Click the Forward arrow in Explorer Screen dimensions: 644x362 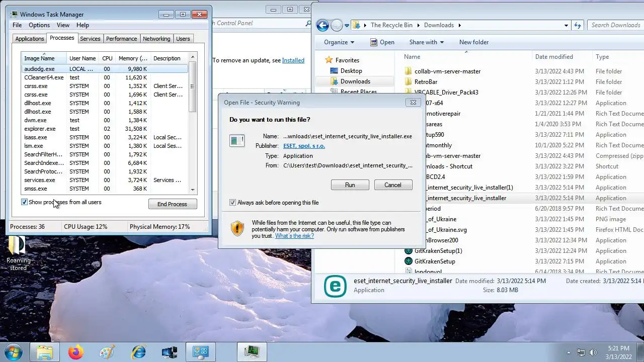(x=337, y=25)
